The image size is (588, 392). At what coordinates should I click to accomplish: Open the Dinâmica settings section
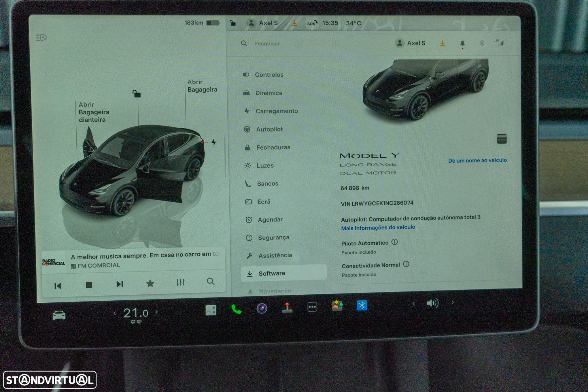pyautogui.click(x=263, y=93)
